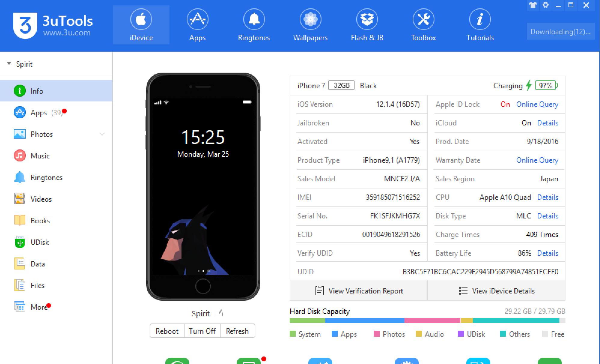
Task: Click View Verification Report
Action: tap(359, 291)
